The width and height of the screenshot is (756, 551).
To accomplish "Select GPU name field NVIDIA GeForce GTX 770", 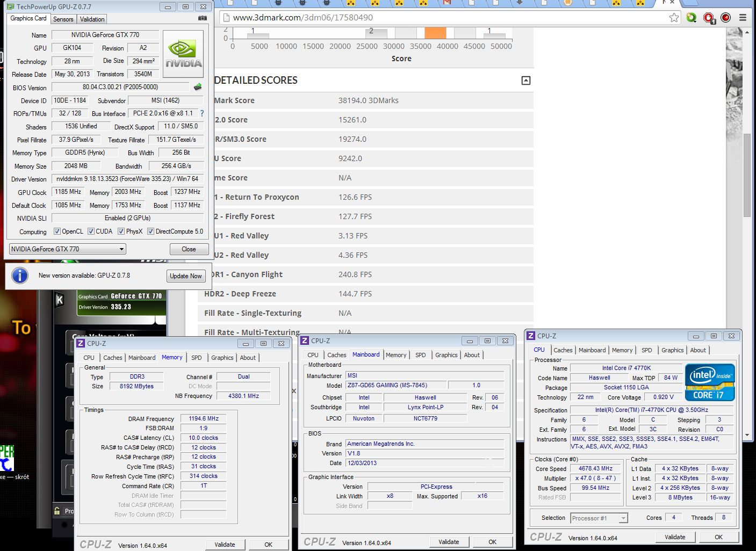I will (x=105, y=35).
